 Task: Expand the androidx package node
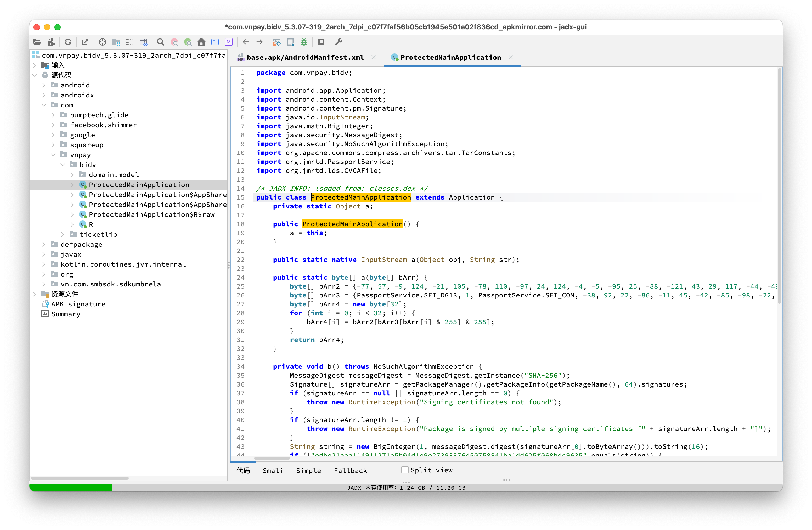pos(44,95)
